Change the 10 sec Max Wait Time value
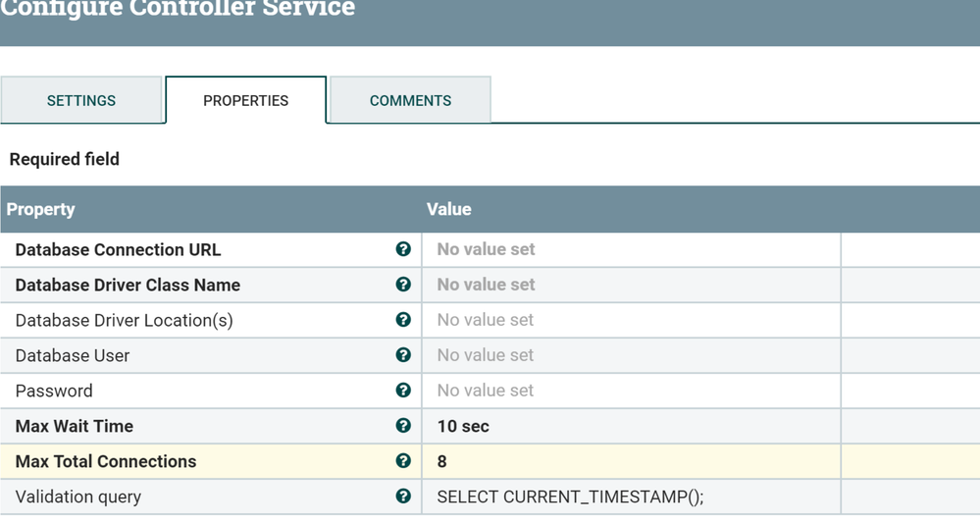The width and height of the screenshot is (980, 524). pos(630,426)
